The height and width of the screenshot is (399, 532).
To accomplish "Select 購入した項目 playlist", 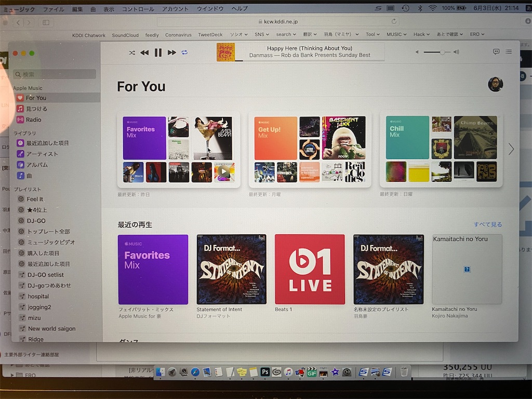I will 43,253.
